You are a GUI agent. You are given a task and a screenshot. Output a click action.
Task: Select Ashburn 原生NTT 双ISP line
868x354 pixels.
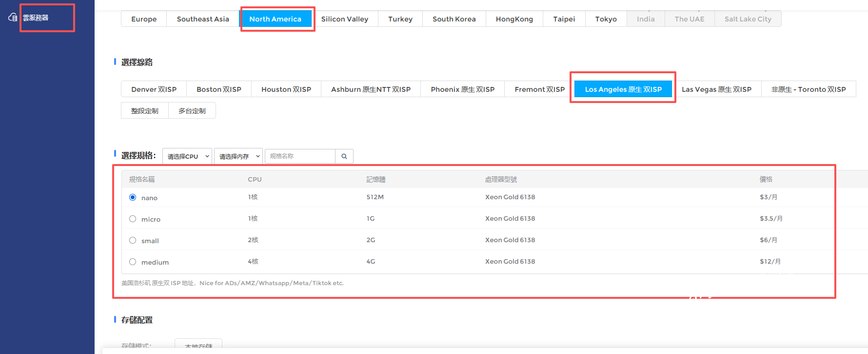click(x=371, y=89)
